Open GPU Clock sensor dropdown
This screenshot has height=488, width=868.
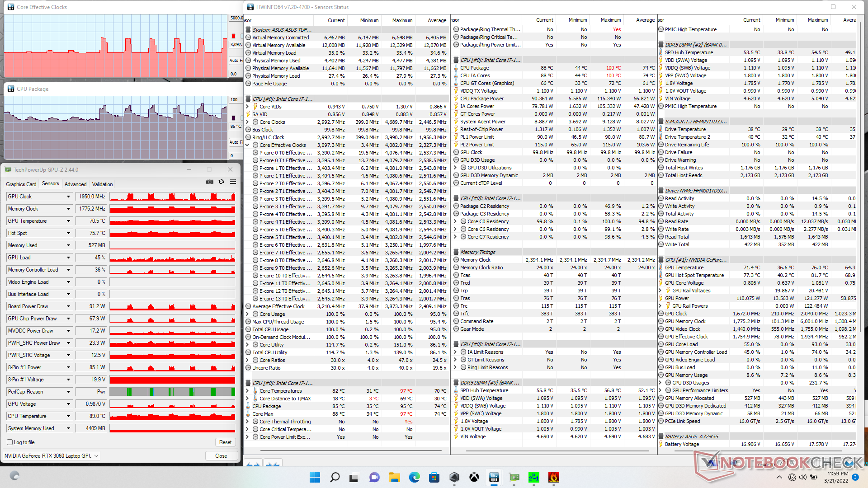click(x=68, y=197)
